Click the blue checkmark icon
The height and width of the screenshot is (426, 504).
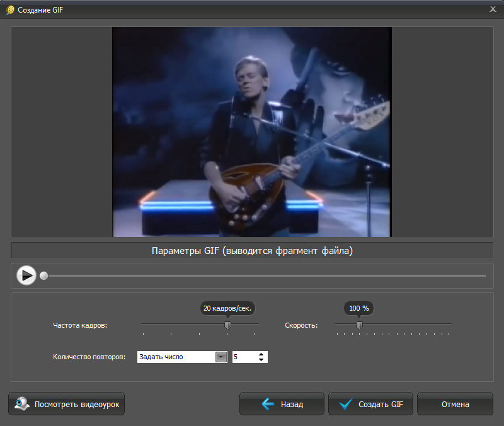346,404
